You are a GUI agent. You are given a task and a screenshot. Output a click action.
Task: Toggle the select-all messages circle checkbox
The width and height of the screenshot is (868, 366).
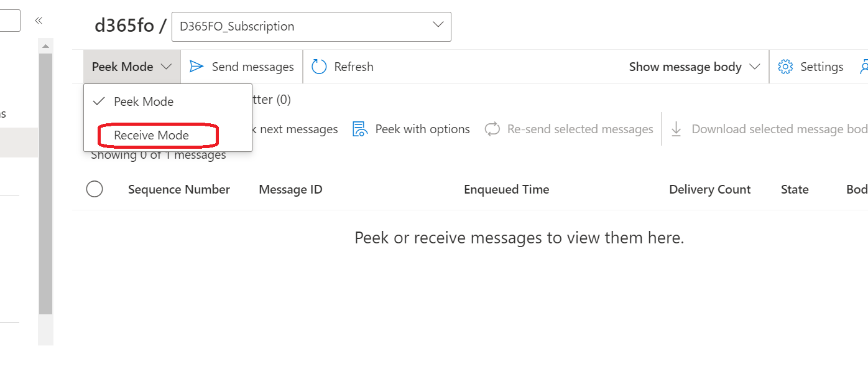(x=95, y=189)
